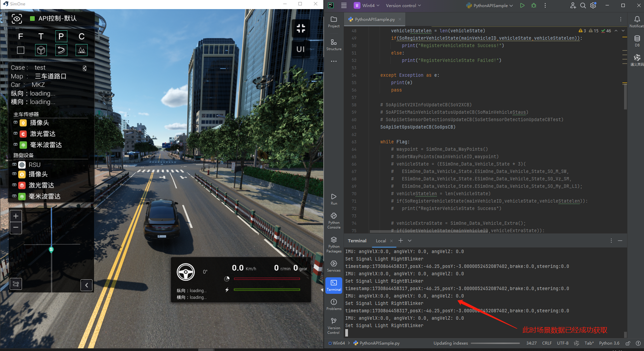Click the UI button in SimOne
The width and height of the screenshot is (644, 351).
pos(300,49)
